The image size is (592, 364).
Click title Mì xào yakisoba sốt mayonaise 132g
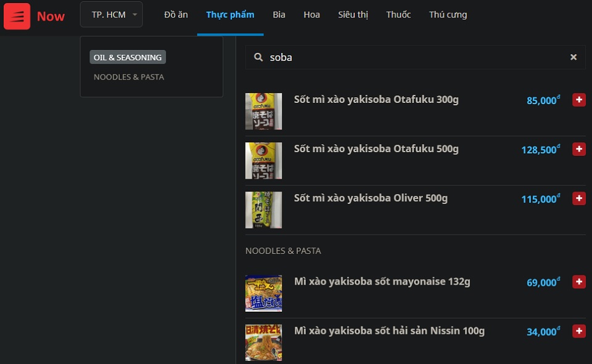pos(382,281)
